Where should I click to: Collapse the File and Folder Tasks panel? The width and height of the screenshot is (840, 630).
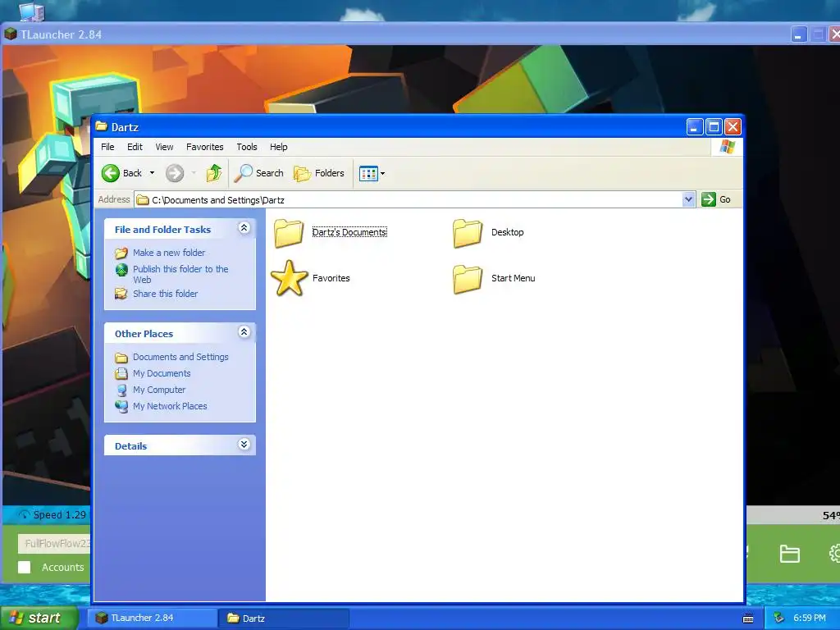click(244, 228)
